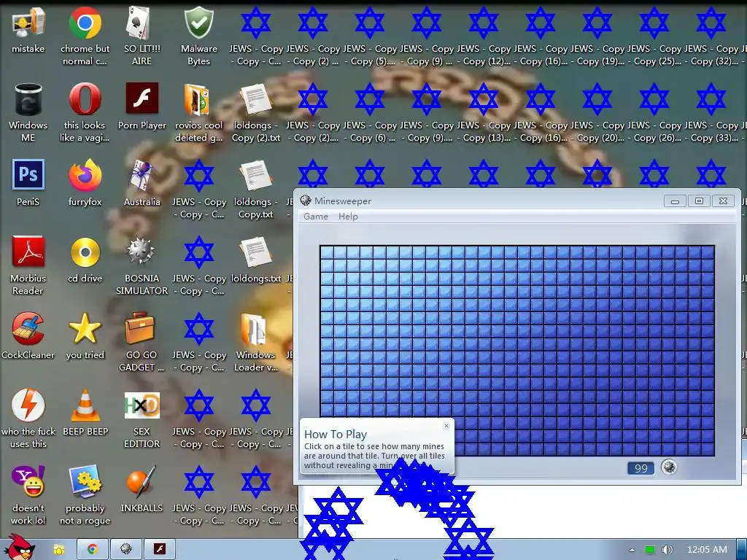Open Explorer from the taskbar folder icon
The height and width of the screenshot is (560, 747).
59,550
